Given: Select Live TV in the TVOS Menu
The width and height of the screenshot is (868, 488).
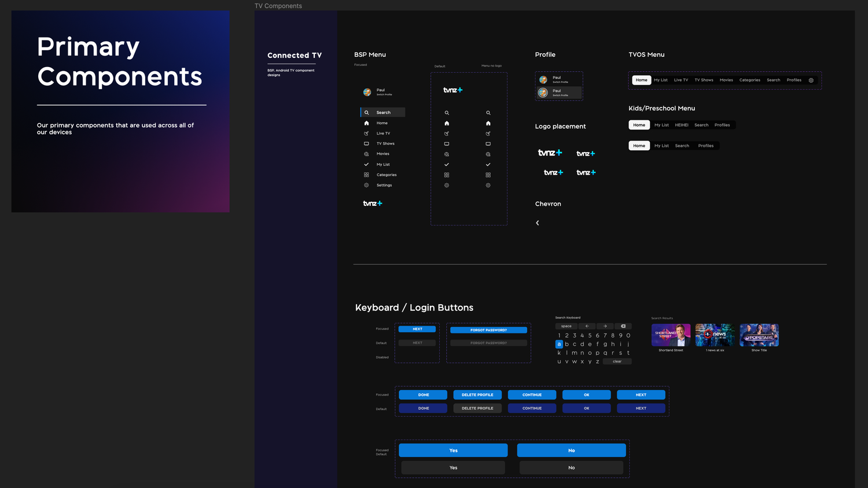Looking at the screenshot, I should 681,80.
